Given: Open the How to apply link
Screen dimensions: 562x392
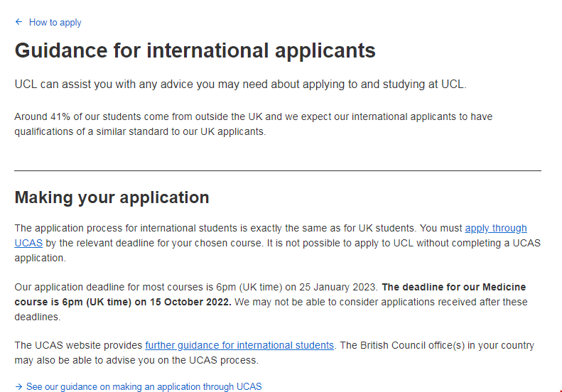Looking at the screenshot, I should (x=55, y=23).
